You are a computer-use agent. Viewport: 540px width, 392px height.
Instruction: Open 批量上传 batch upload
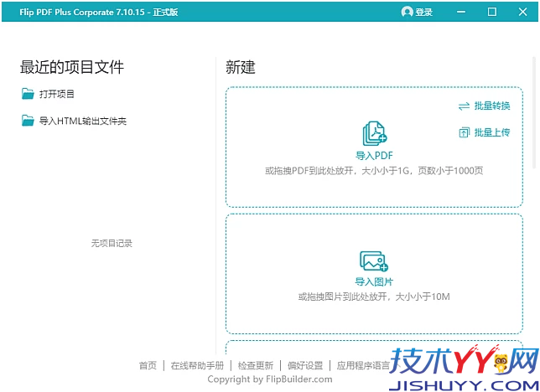pyautogui.click(x=492, y=132)
